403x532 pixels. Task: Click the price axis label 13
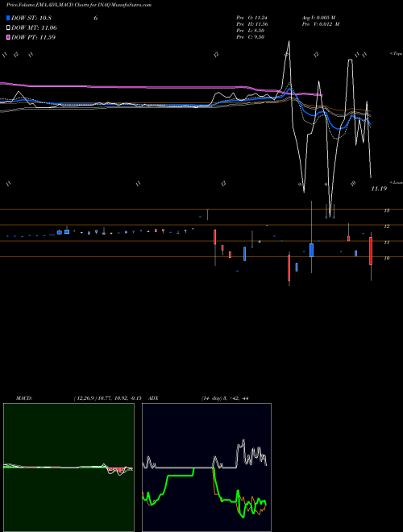(x=386, y=210)
